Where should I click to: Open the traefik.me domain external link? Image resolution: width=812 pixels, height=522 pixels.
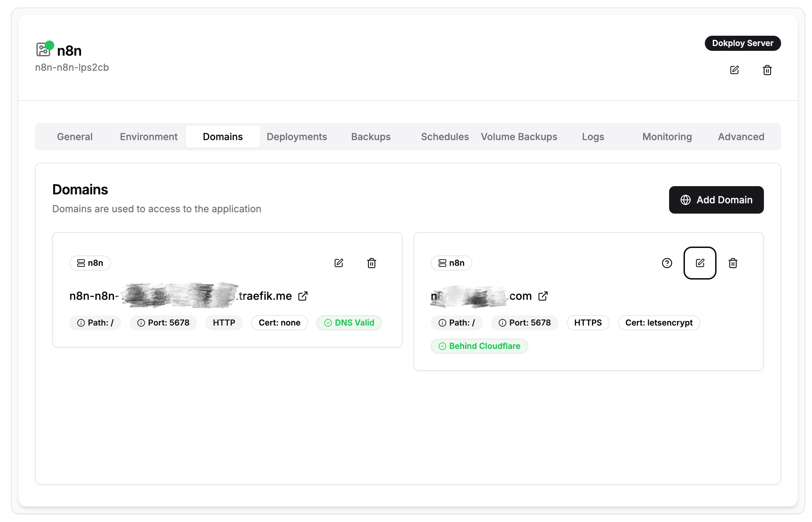[x=303, y=296]
